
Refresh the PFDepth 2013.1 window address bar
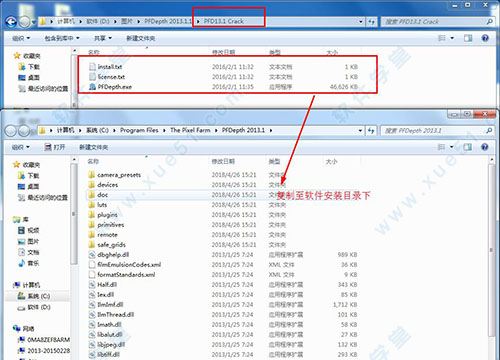click(x=371, y=130)
